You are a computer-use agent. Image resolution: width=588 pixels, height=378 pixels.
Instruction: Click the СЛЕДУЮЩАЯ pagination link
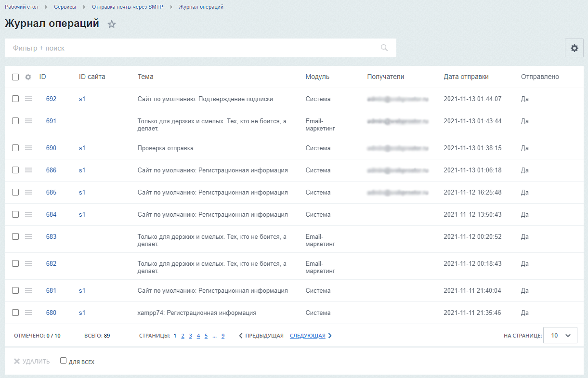coord(307,335)
